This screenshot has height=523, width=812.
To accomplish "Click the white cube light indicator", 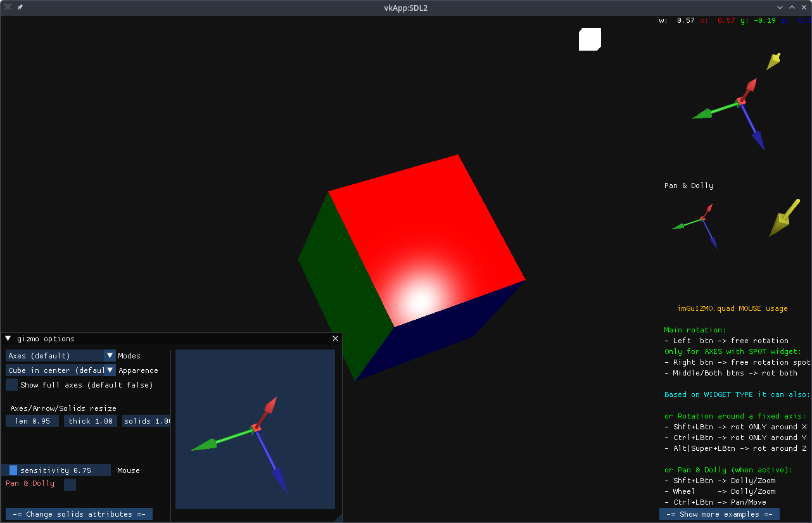I will point(590,39).
